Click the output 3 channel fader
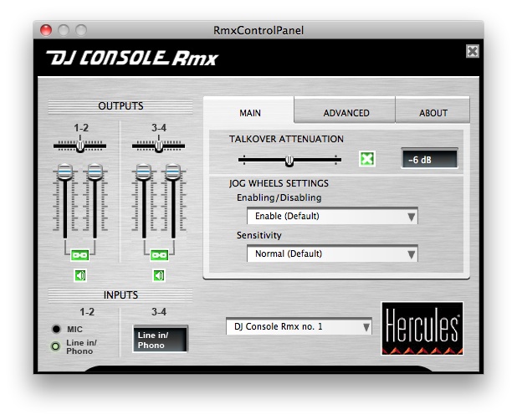The image size is (517, 420). tap(144, 172)
